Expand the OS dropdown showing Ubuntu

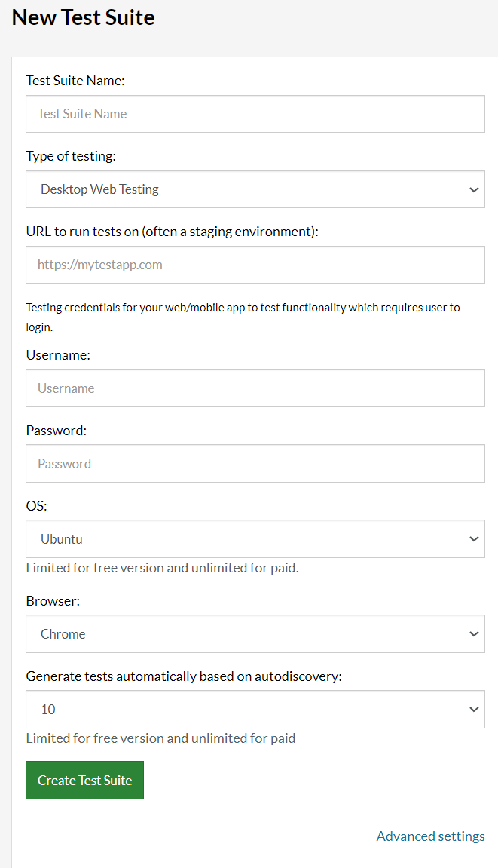point(255,538)
